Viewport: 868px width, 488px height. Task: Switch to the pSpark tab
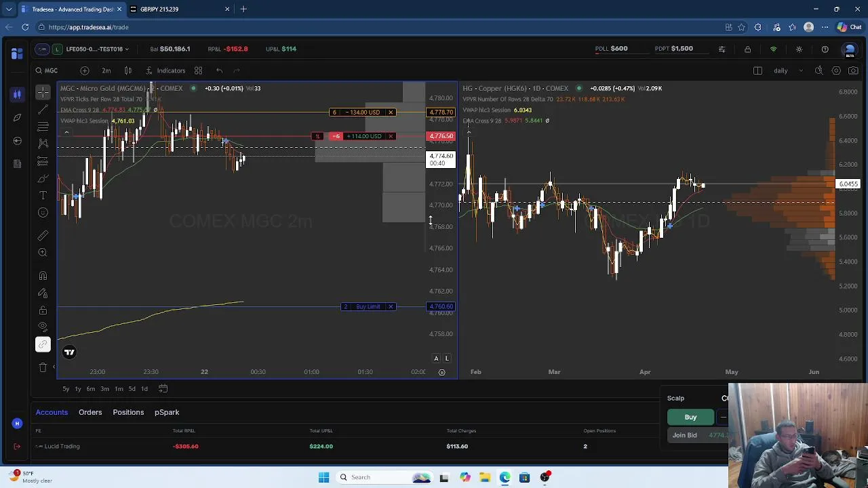point(167,412)
